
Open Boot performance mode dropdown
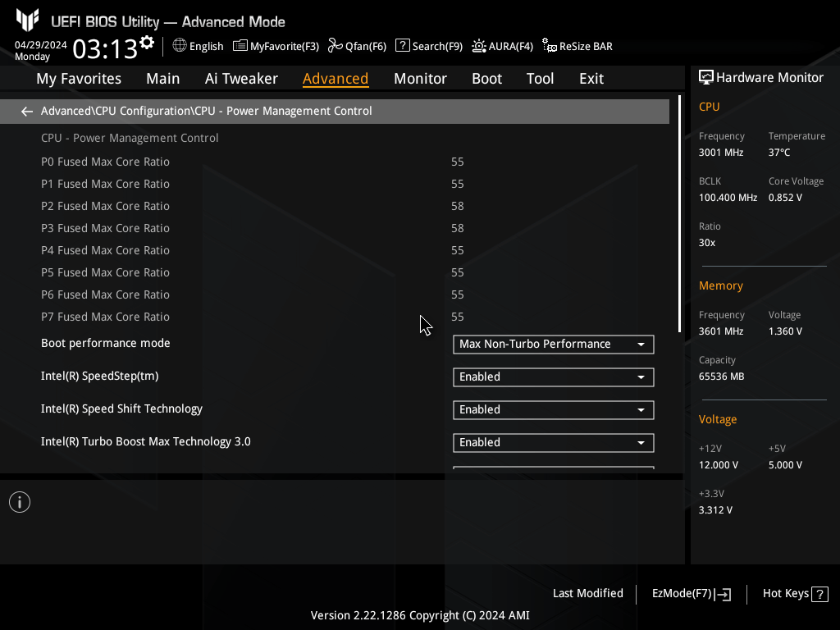coord(553,345)
